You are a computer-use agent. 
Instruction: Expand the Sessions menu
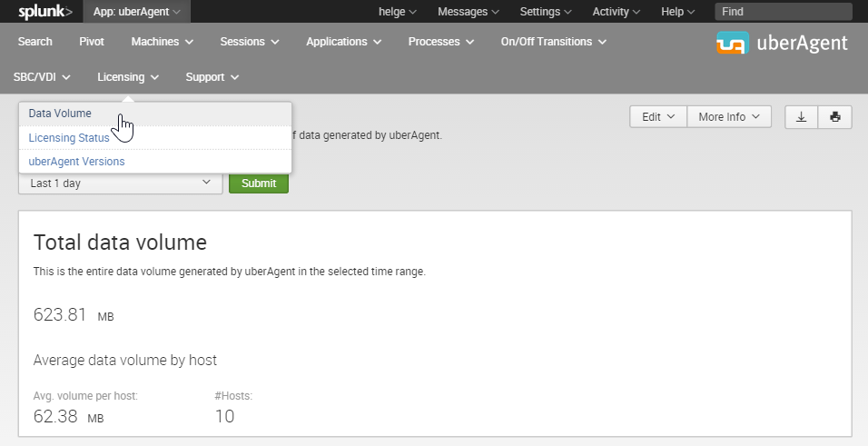click(250, 42)
